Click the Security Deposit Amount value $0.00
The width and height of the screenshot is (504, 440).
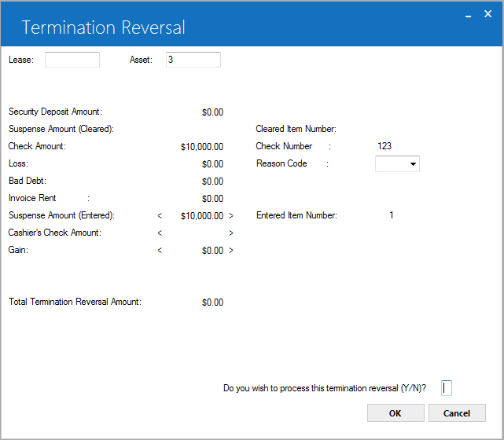pos(212,112)
